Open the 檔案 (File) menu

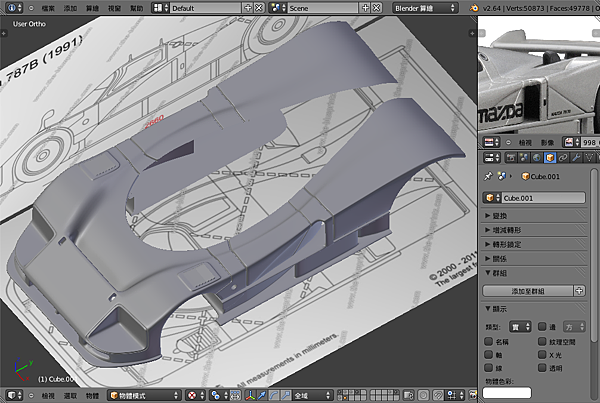click(x=48, y=8)
